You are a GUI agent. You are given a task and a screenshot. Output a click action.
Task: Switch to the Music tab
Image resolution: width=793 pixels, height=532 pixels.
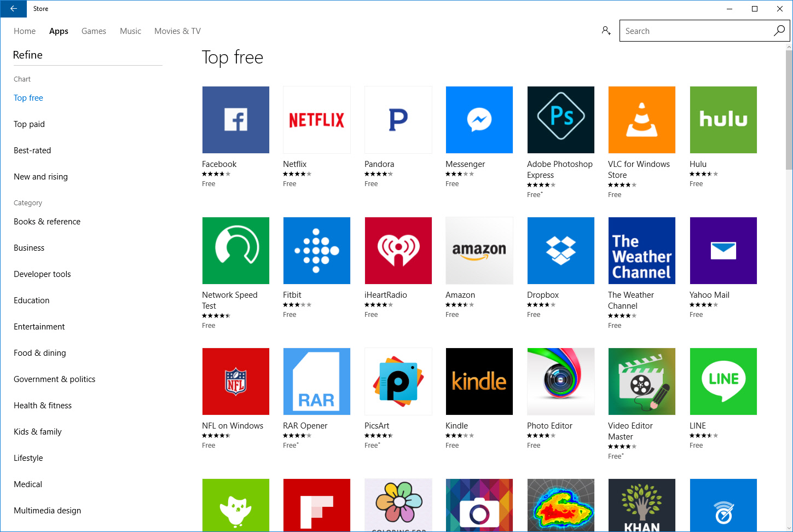pyautogui.click(x=130, y=31)
